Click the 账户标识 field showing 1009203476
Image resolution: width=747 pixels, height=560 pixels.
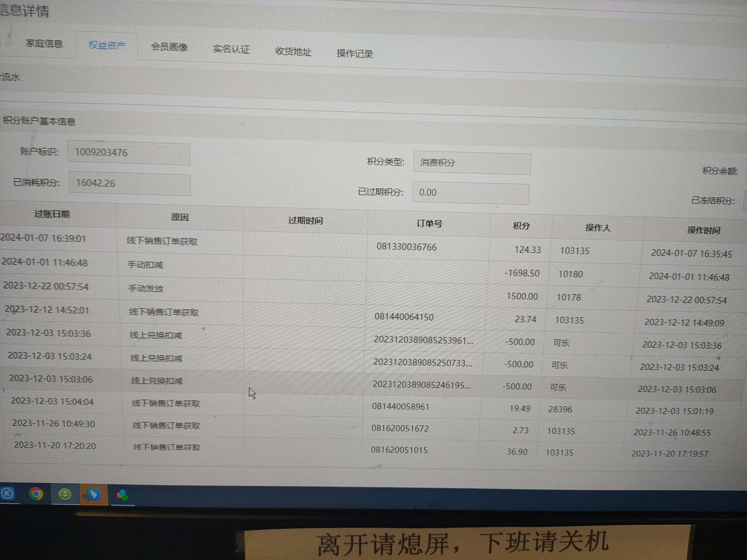pyautogui.click(x=128, y=152)
